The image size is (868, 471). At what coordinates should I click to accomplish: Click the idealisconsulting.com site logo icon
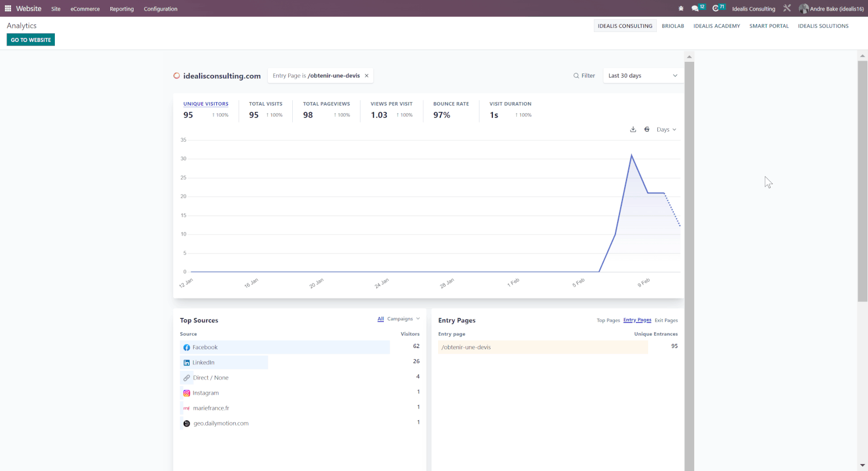[177, 76]
